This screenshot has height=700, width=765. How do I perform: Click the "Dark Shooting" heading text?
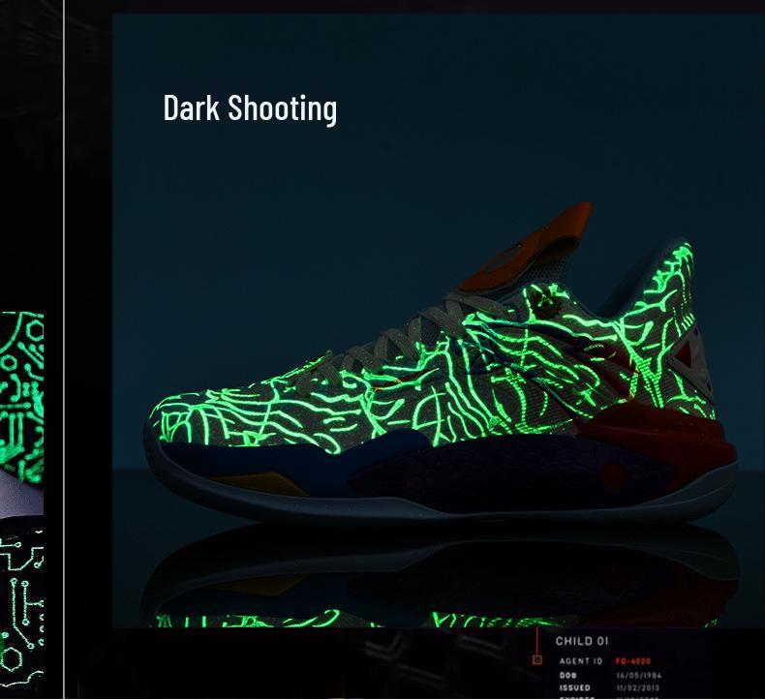tap(250, 108)
